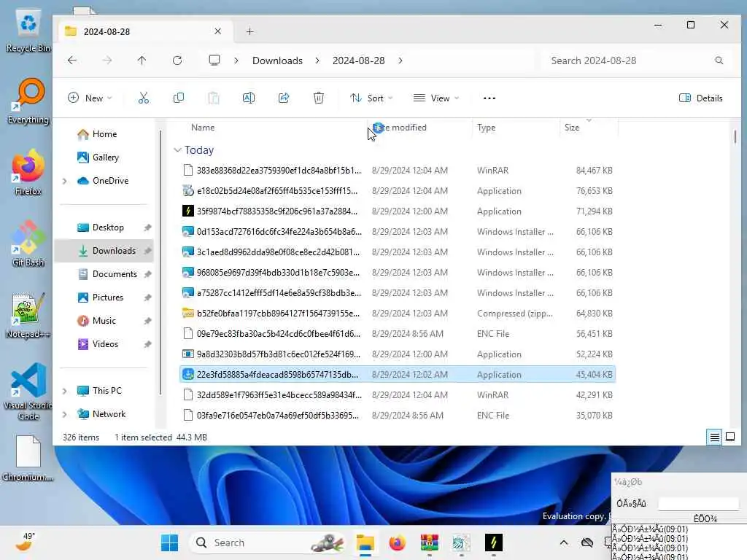
Task: Sort by the Size column header
Action: point(572,128)
